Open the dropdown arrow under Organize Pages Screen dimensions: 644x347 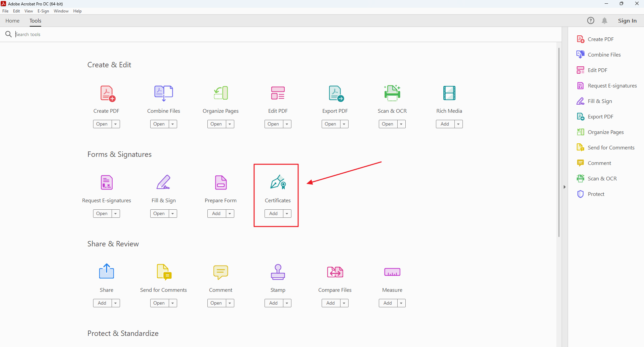pos(230,124)
